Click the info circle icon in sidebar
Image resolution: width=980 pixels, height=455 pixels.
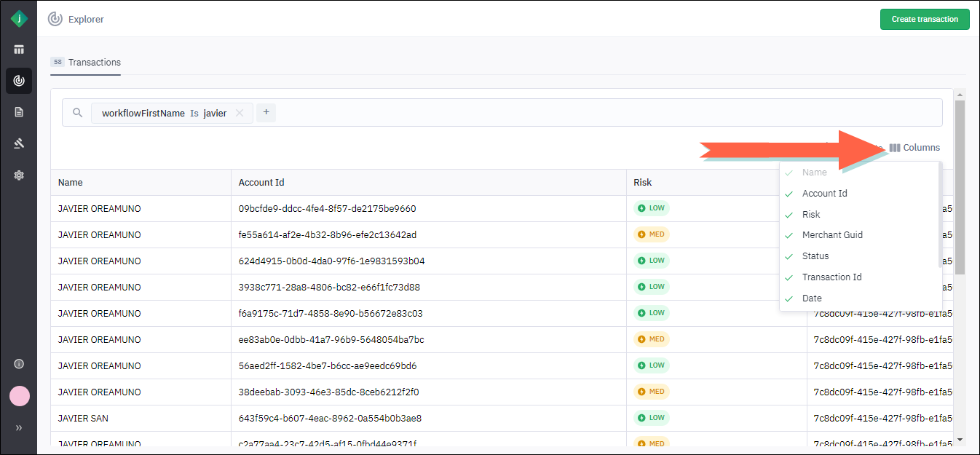[x=19, y=364]
